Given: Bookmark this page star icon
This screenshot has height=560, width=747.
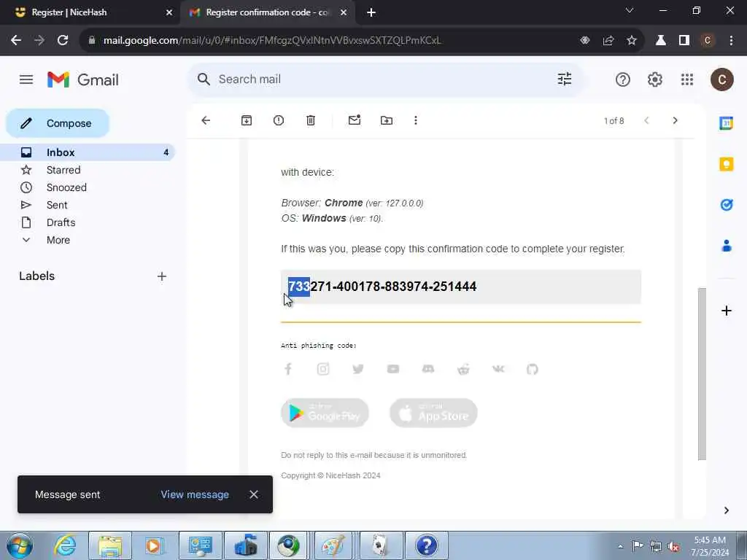Looking at the screenshot, I should tap(632, 41).
